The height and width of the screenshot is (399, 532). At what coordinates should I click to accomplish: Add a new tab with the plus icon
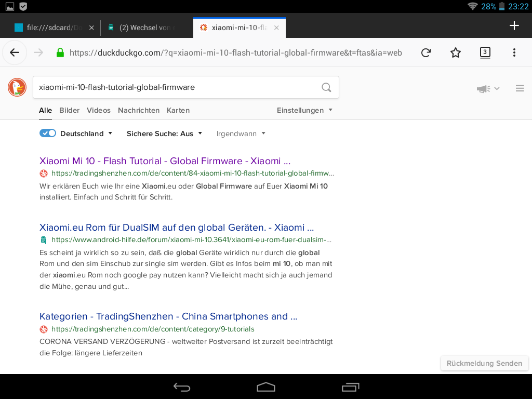pyautogui.click(x=514, y=25)
